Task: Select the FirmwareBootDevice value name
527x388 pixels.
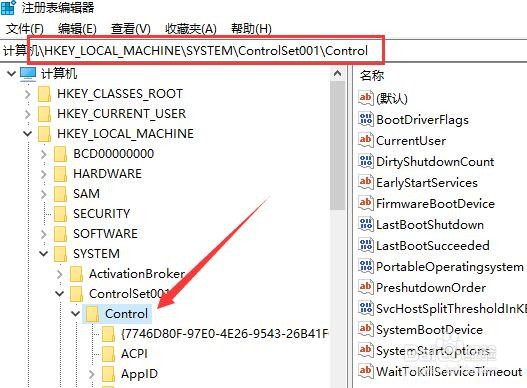Action: [x=435, y=203]
